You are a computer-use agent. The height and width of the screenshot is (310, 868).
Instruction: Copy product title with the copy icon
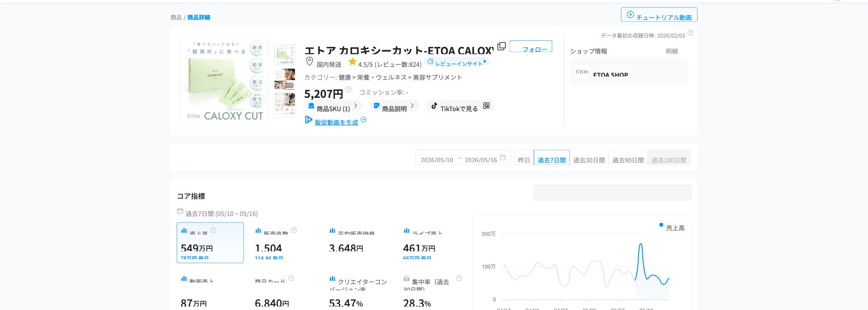click(501, 46)
